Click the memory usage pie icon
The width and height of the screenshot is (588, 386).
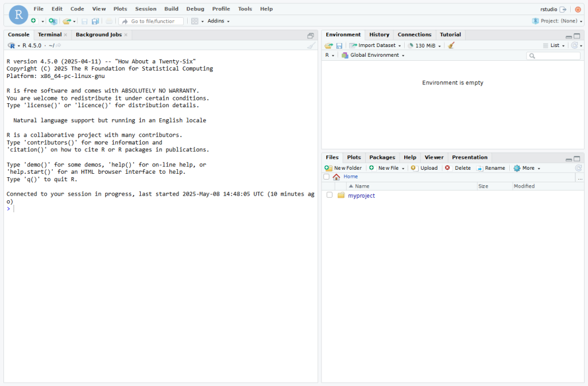[x=410, y=46]
